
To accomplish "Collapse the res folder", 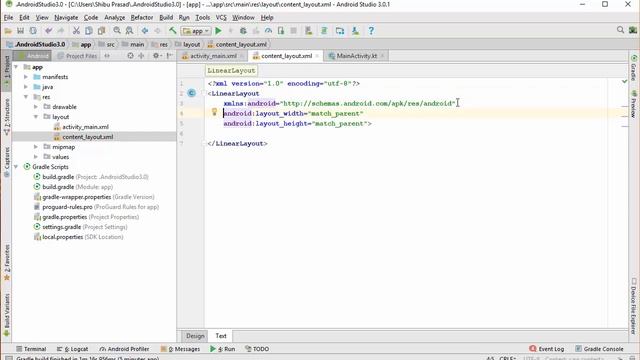I will click(x=26, y=97).
